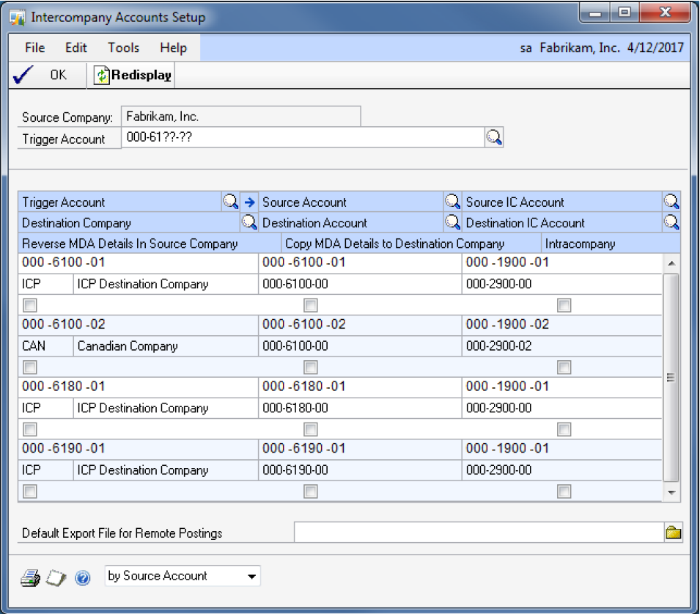
Task: Click Source Account column lookup magnifier
Action: click(453, 202)
